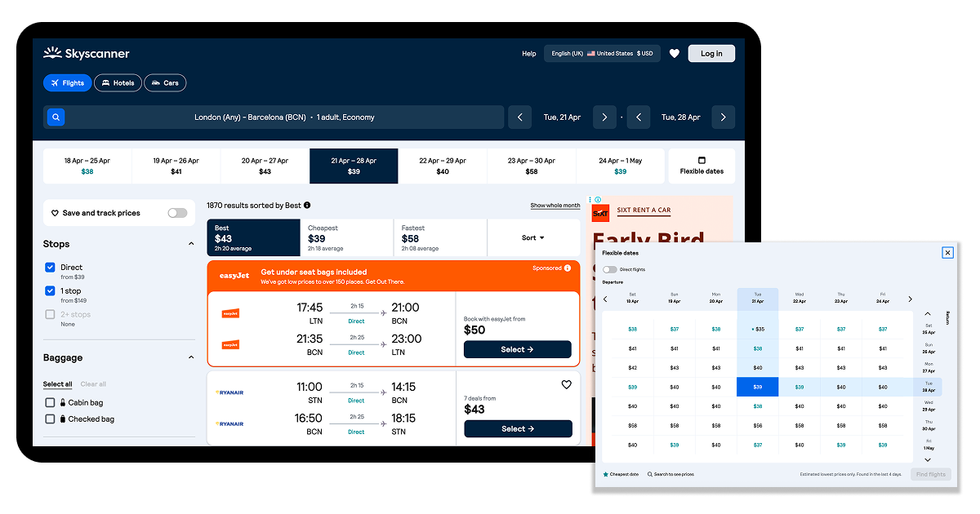The height and width of the screenshot is (514, 980).
Task: Click the easyJet logo in the orange banner
Action: point(234,275)
